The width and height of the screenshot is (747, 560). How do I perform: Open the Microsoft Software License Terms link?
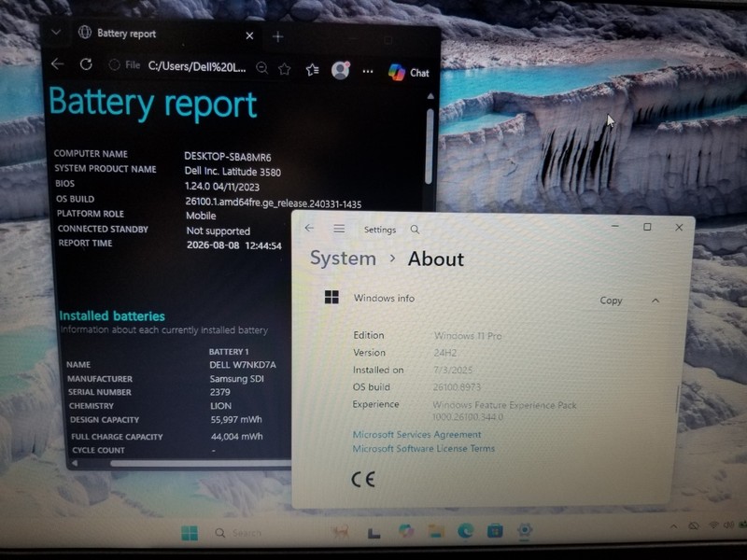tap(424, 448)
